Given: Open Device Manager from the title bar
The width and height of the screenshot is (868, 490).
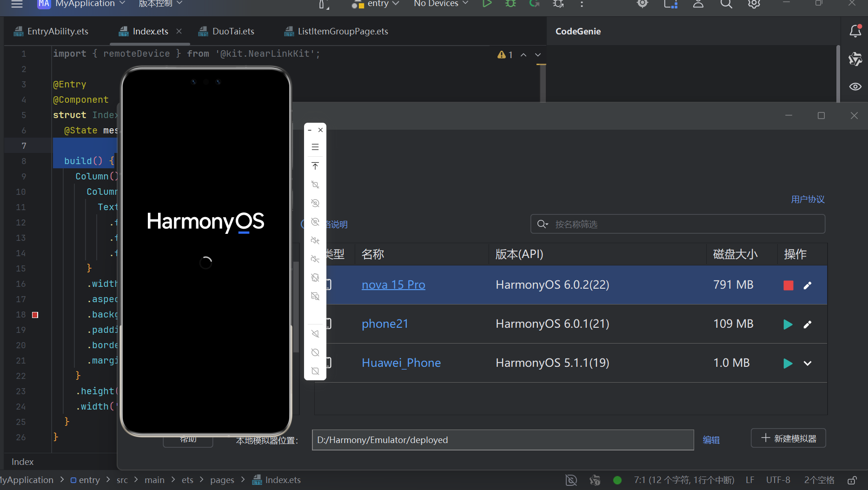Looking at the screenshot, I should pos(670,5).
